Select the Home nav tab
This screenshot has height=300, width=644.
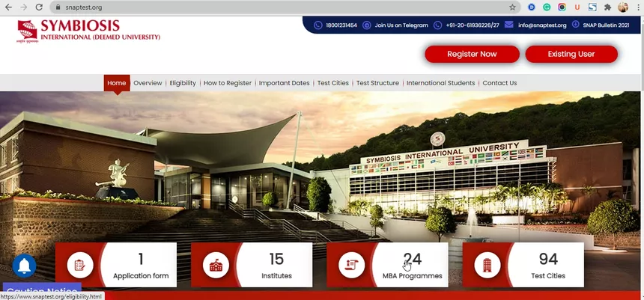click(x=117, y=83)
